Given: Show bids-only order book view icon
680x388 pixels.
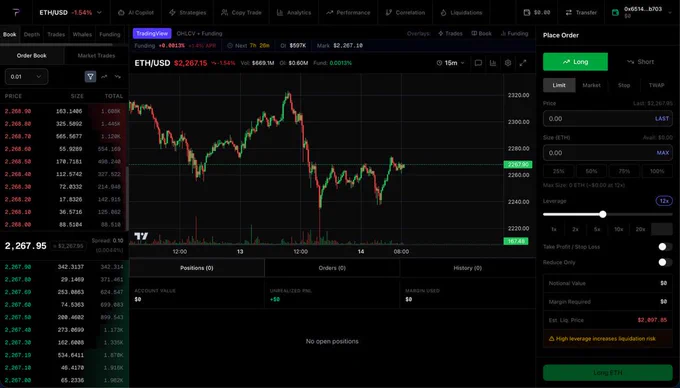Looking at the screenshot, I should coord(118,77).
